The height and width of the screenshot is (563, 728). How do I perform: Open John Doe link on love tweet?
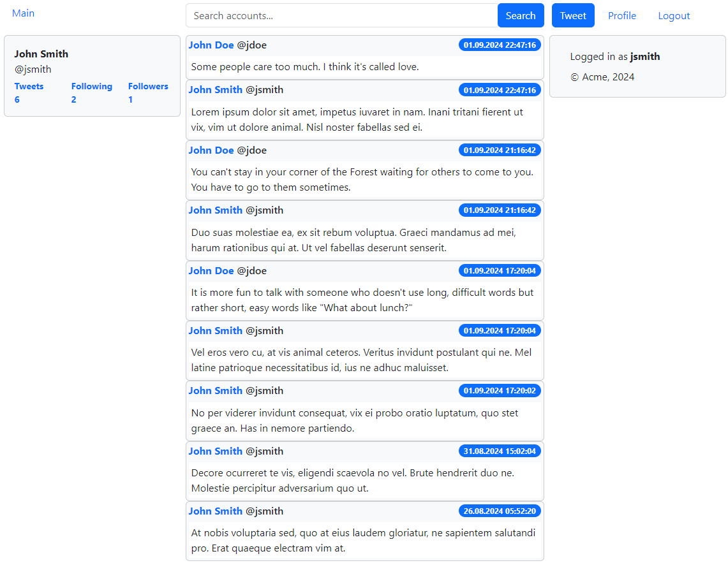point(211,45)
